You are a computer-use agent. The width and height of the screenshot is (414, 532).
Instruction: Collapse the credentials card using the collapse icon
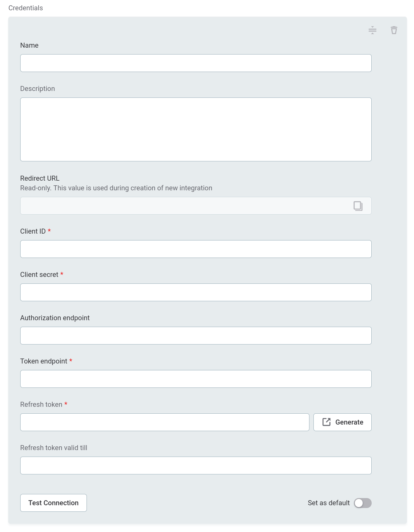[372, 30]
